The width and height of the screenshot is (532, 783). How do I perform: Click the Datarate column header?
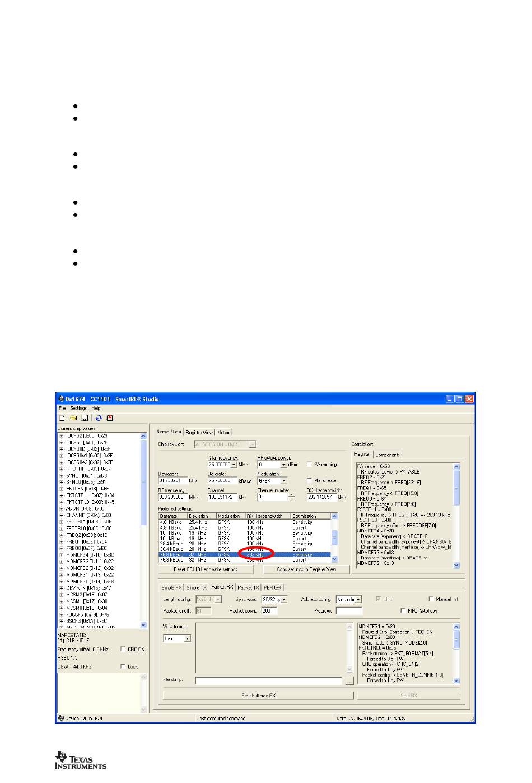[x=173, y=516]
